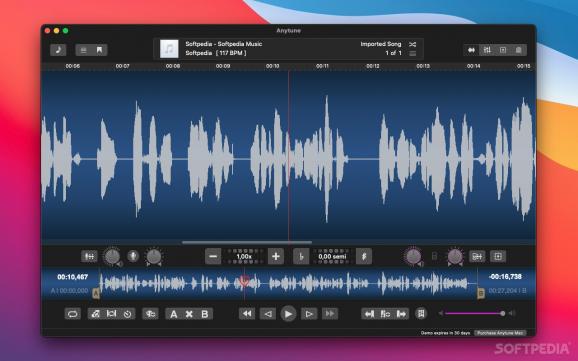Screen dimensions: 578x361
Task: Click the purple volume slider
Action: click(x=475, y=313)
